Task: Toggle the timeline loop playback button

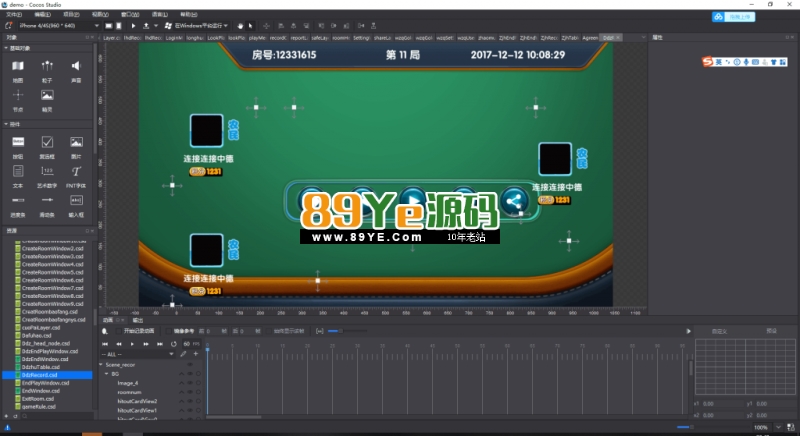Action: click(x=173, y=344)
